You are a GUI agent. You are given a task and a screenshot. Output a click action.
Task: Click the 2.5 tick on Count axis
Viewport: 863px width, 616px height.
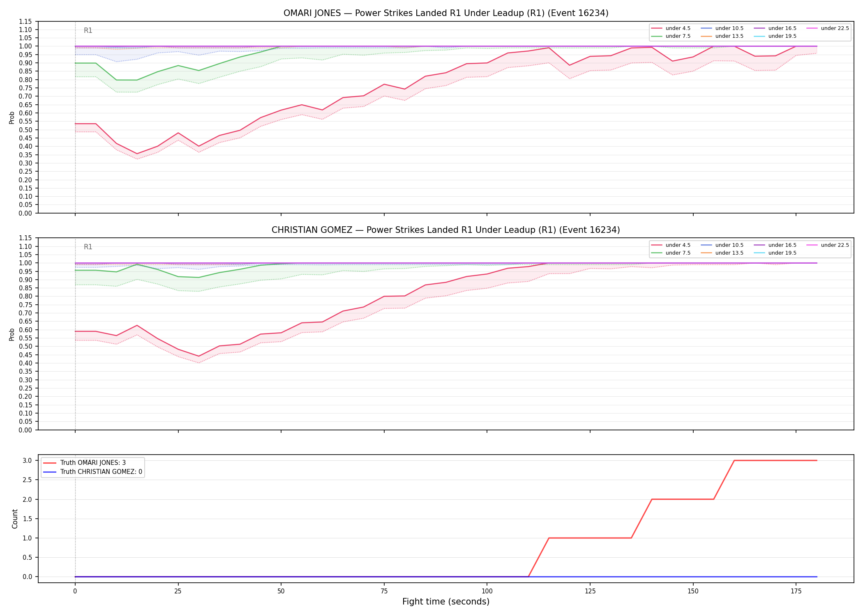tap(28, 480)
